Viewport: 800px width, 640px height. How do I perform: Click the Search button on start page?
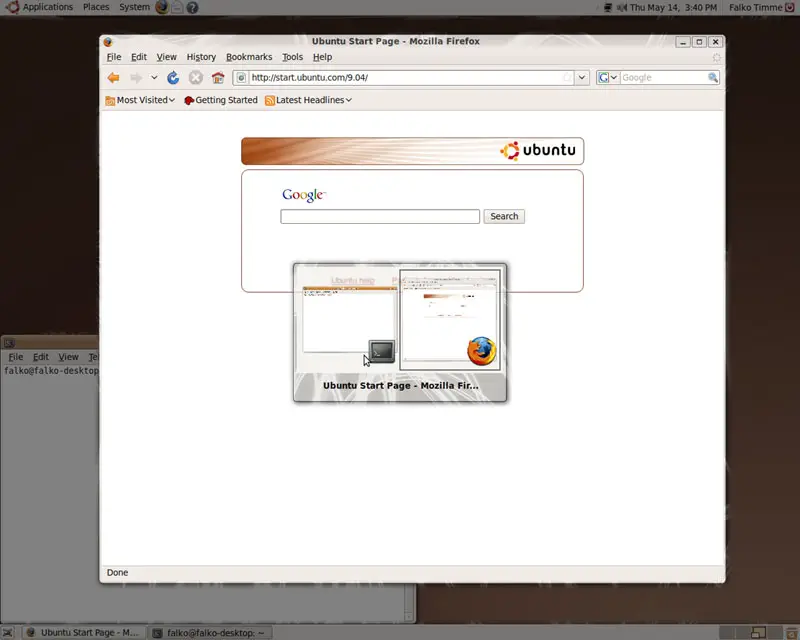(504, 216)
